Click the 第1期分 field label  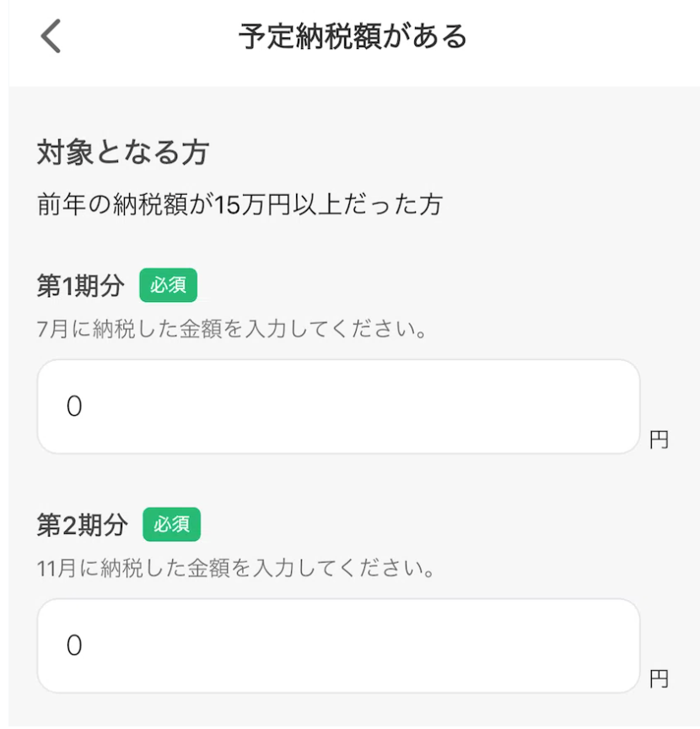pos(80,286)
